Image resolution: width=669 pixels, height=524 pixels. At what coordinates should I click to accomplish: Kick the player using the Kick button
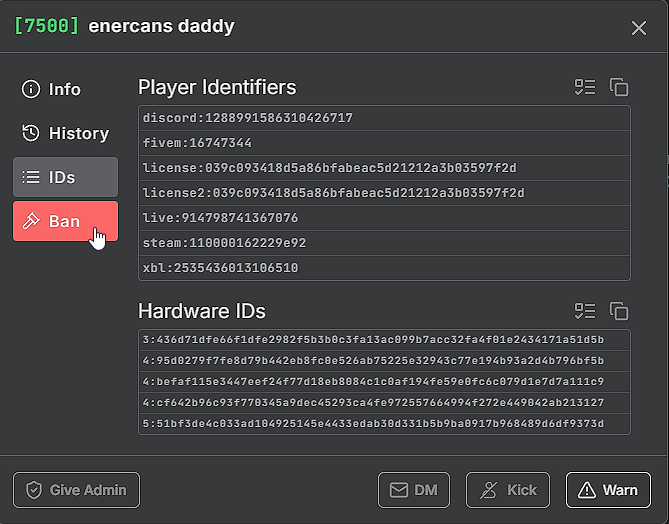508,490
